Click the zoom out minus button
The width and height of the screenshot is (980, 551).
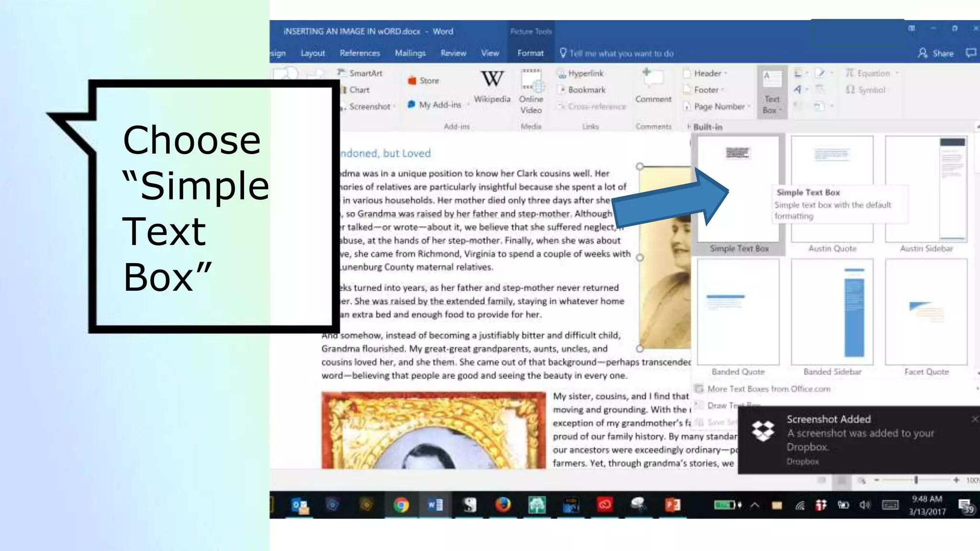point(877,480)
